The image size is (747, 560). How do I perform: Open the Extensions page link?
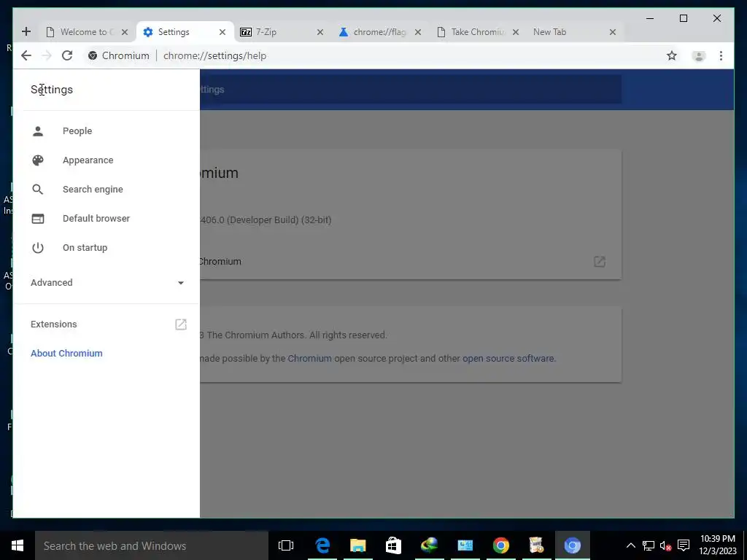[107, 324]
